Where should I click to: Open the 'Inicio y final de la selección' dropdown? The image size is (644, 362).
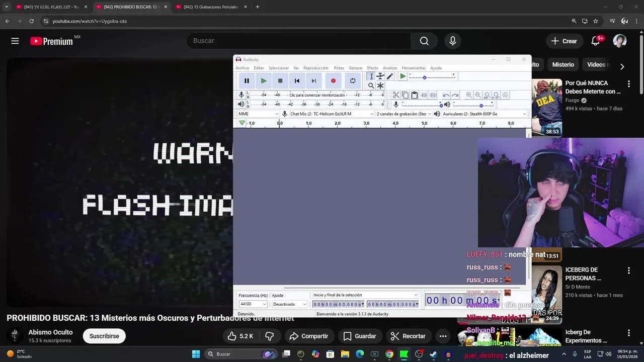365,295
